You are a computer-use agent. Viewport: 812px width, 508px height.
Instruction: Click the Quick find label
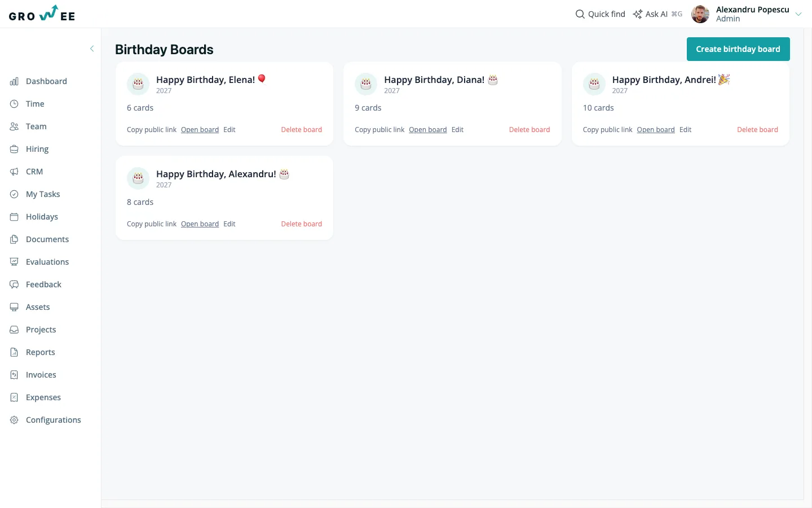607,14
